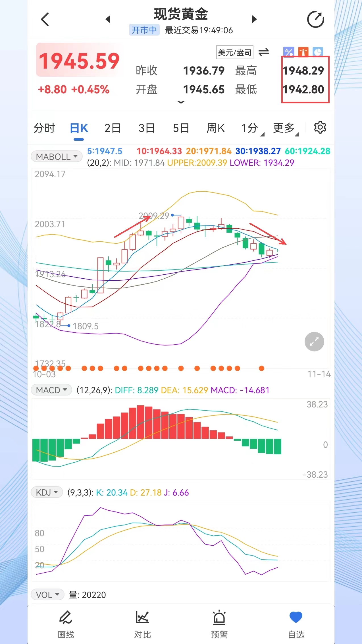Tap 最低 value 1942.80
Screen dimensions: 362x644
[303, 90]
